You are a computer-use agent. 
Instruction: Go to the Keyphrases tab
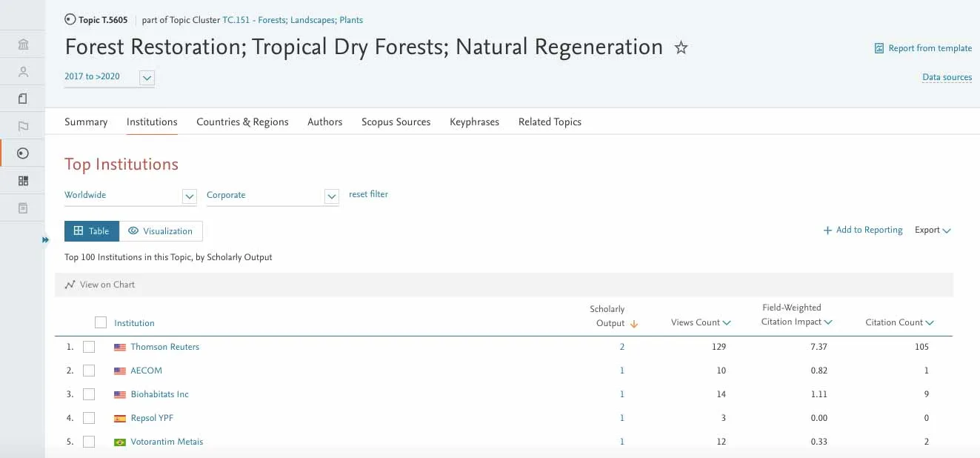point(474,122)
